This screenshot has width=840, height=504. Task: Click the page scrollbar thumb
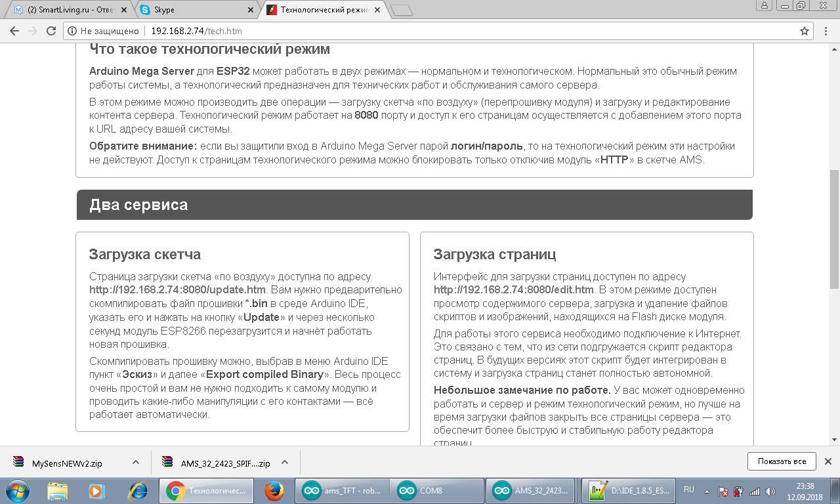click(834, 228)
